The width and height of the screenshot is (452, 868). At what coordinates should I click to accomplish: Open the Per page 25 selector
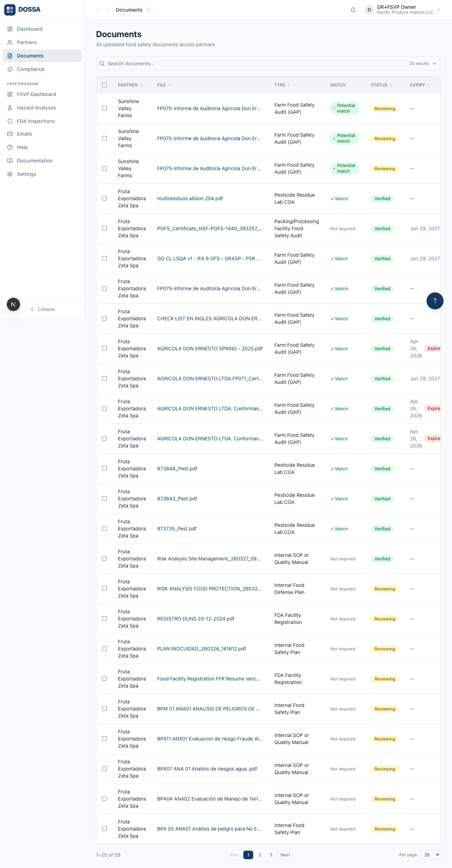pos(430,855)
